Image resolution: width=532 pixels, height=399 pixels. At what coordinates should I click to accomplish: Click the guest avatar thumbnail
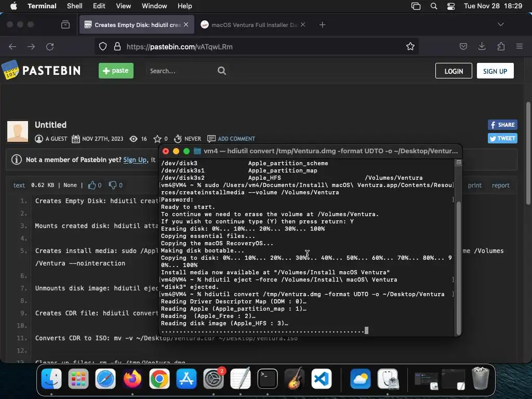18,131
